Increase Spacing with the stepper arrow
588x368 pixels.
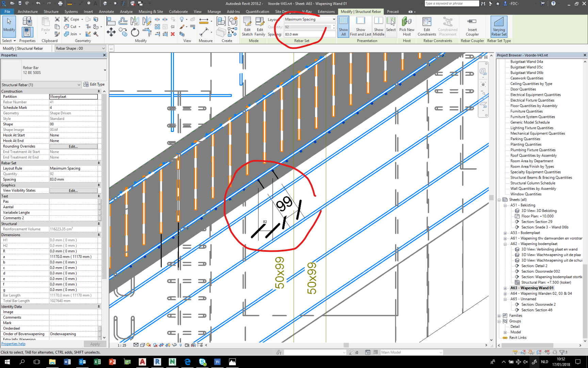click(x=334, y=25)
